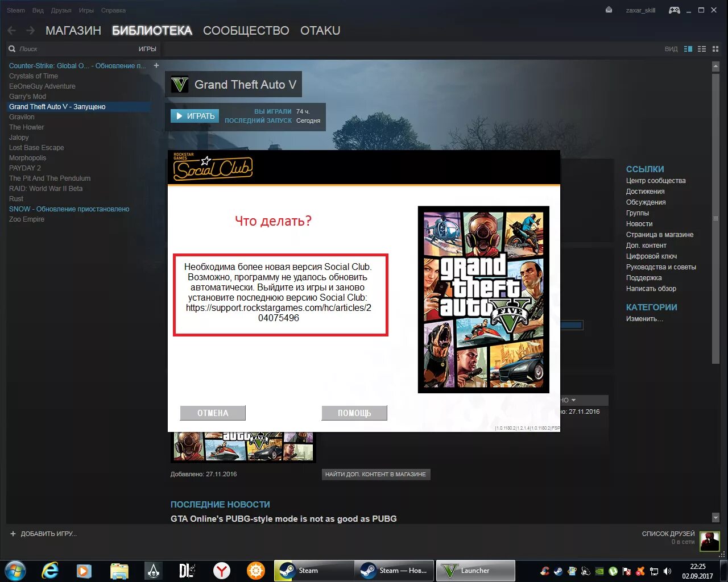Viewport: 728px width, 582px height.
Task: Open the Windows Start menu
Action: (15, 570)
